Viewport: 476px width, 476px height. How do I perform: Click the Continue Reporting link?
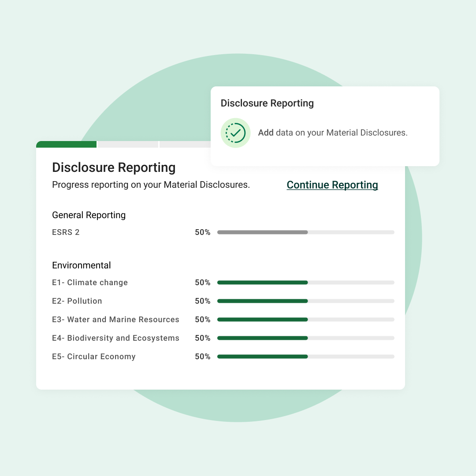tap(332, 185)
